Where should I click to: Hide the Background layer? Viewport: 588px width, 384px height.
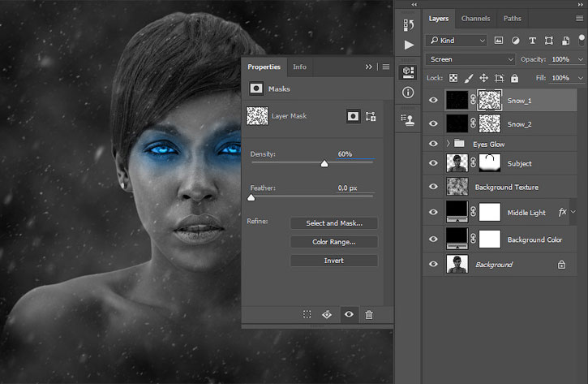[x=433, y=264]
